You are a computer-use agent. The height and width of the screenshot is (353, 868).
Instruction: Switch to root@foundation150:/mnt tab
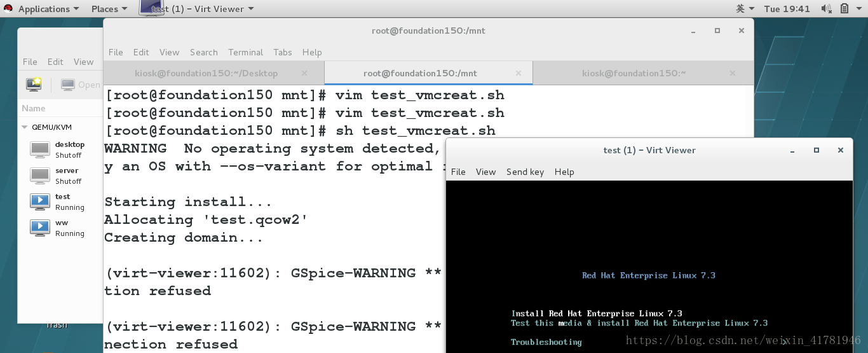coord(420,73)
